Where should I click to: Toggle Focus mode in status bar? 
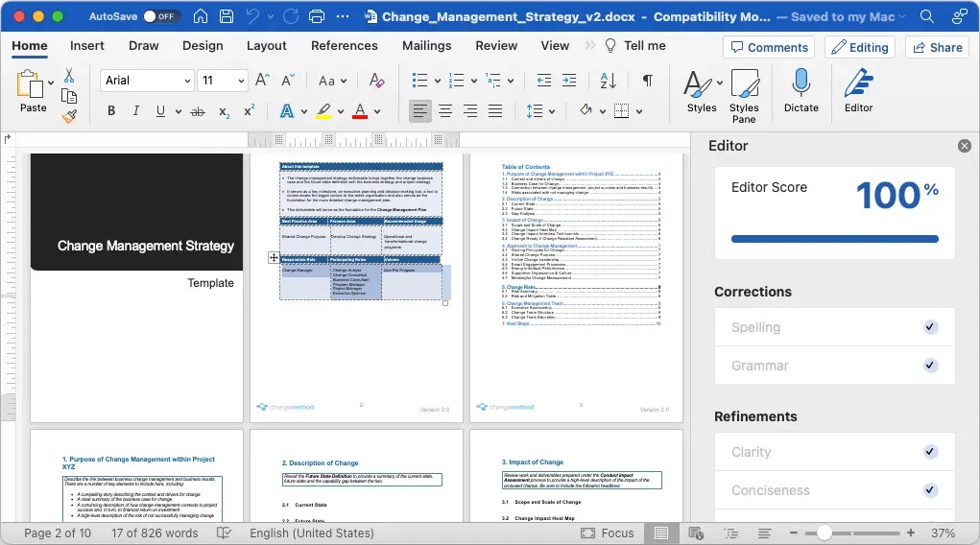(x=608, y=533)
